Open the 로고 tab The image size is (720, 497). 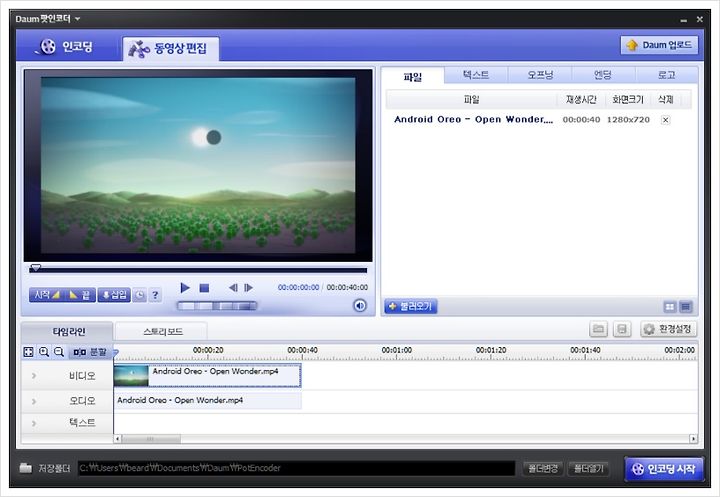coord(666,75)
